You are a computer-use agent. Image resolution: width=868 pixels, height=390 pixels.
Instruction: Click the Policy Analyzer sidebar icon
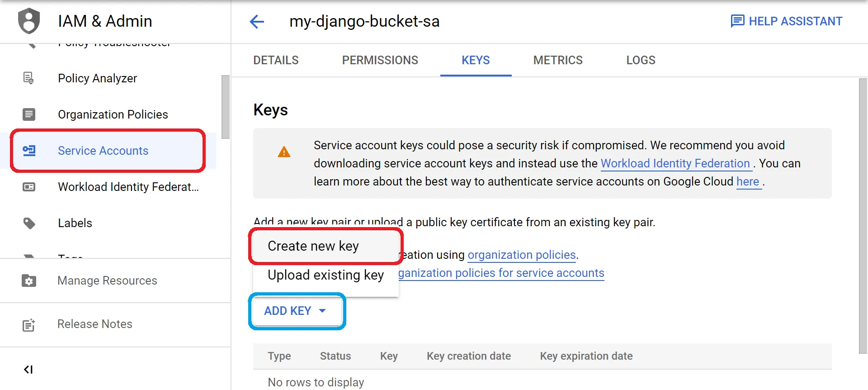point(28,78)
